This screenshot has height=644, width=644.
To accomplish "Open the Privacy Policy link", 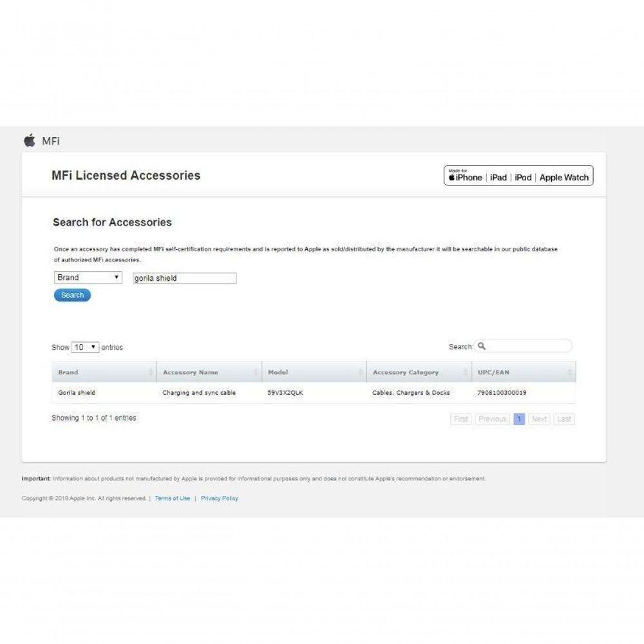I will [220, 498].
